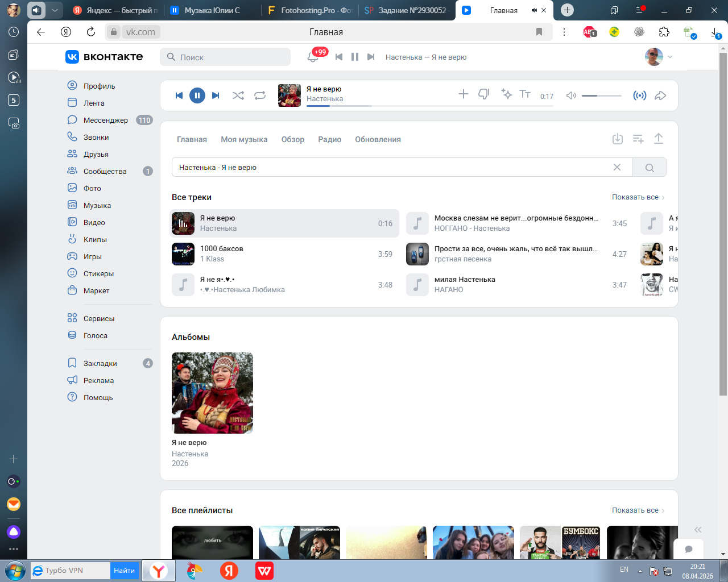
Task: Open Мессенджер in the left sidebar
Action: coord(105,120)
